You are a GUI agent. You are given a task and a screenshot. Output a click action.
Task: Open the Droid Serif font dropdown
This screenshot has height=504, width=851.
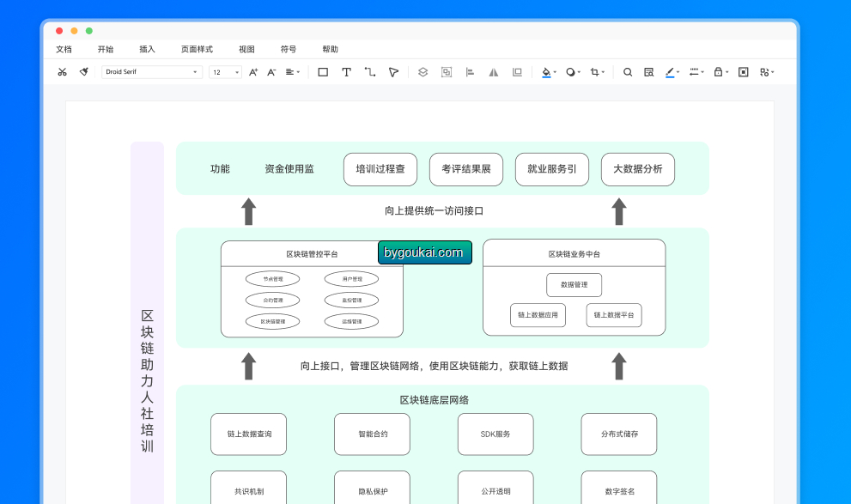(x=152, y=72)
